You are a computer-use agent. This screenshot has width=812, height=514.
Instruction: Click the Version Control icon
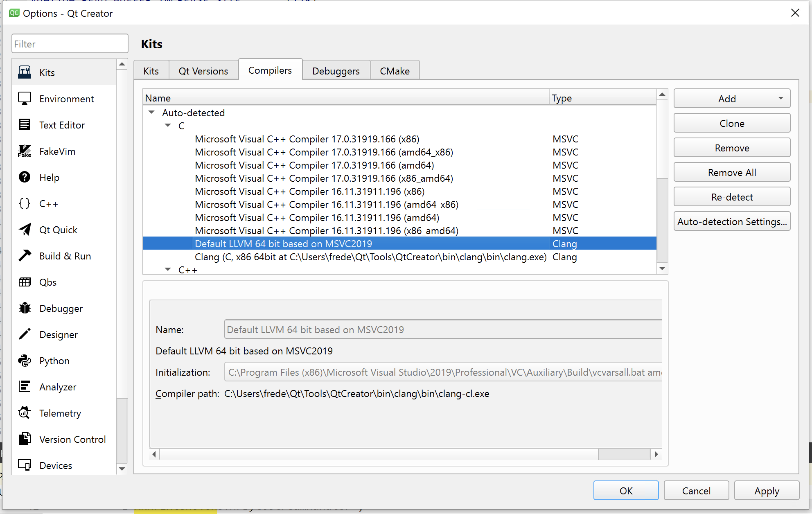(x=25, y=440)
